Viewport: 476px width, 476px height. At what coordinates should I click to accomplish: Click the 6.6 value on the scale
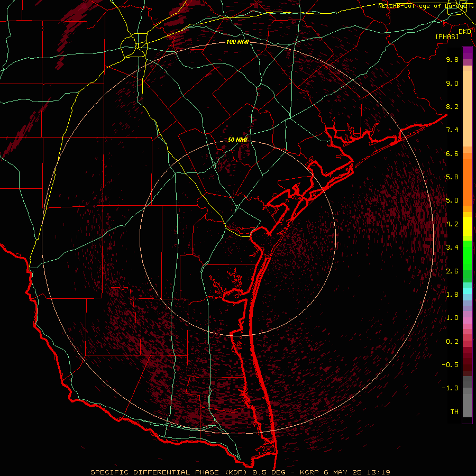pos(452,153)
